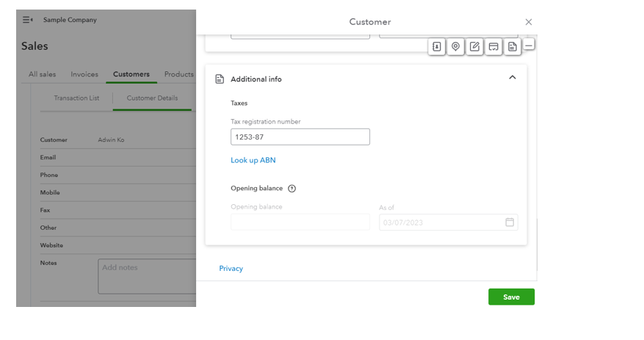The image size is (644, 340).
Task: Focus the Opening balance input field
Action: coord(300,223)
